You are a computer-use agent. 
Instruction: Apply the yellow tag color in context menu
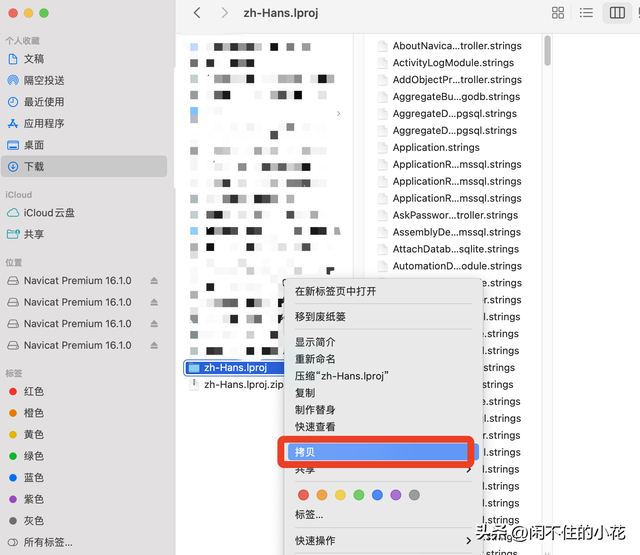[340, 495]
